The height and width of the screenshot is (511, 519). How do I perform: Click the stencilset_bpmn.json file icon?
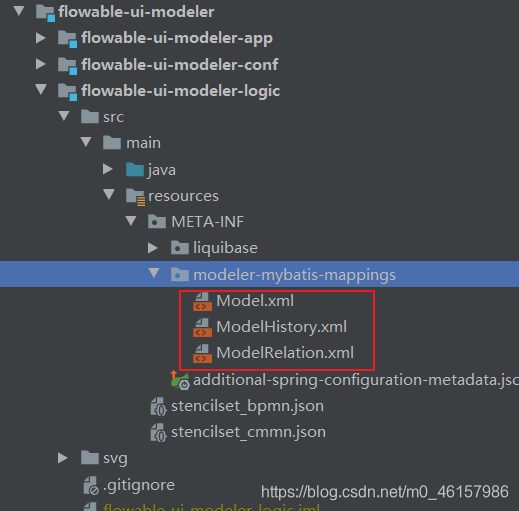click(x=158, y=406)
